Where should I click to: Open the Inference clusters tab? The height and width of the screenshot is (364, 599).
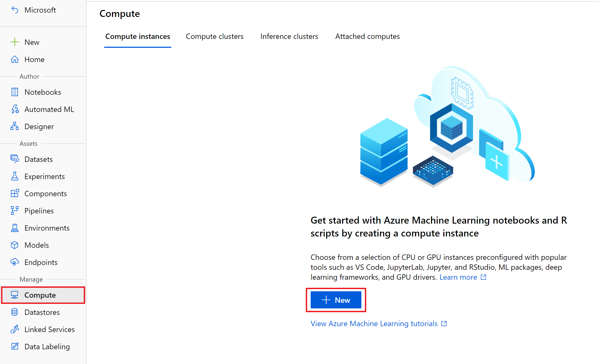point(289,37)
